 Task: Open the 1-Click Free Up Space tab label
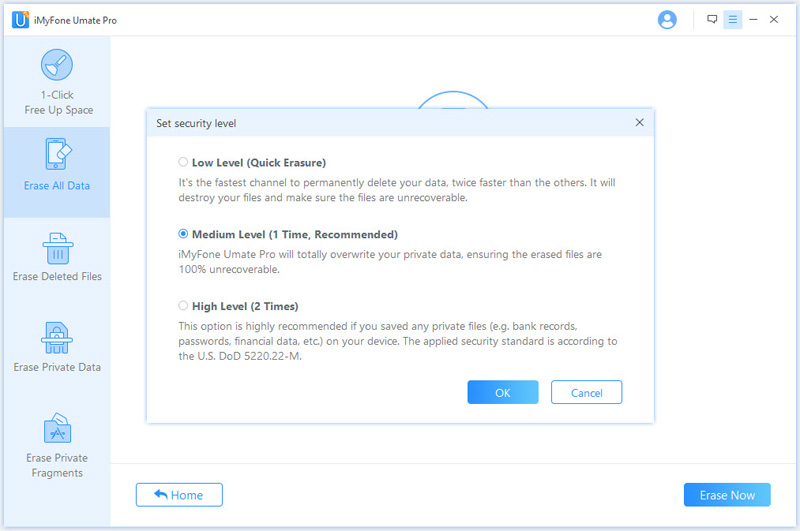pyautogui.click(x=59, y=103)
